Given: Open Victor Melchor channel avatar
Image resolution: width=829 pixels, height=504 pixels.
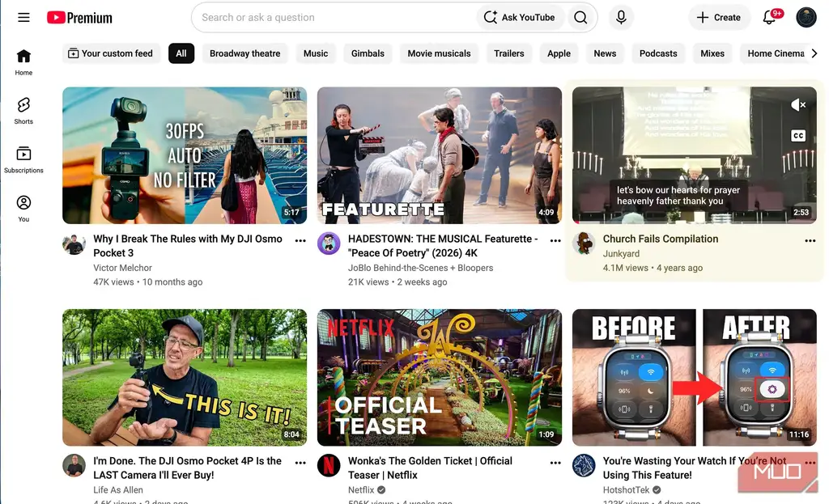Looking at the screenshot, I should [74, 244].
